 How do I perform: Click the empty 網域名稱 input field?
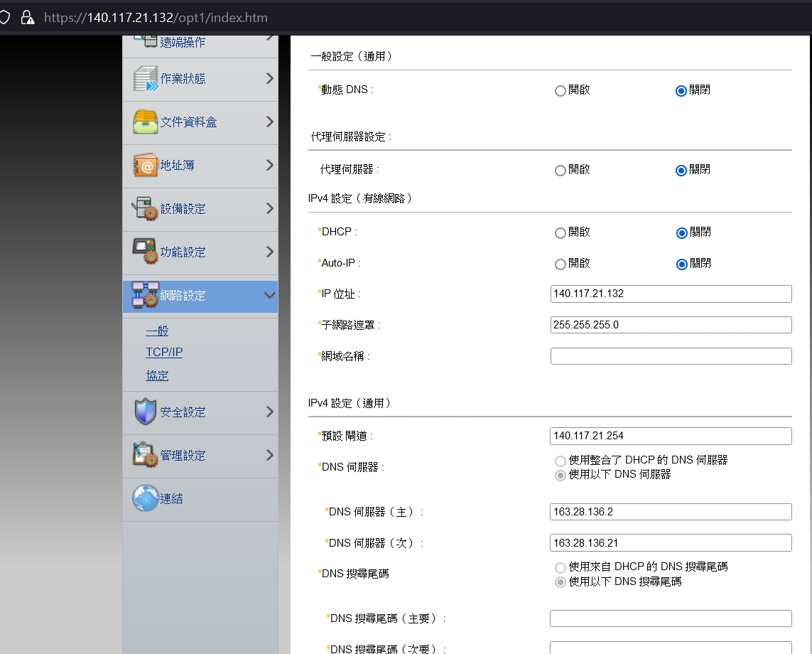pos(671,356)
